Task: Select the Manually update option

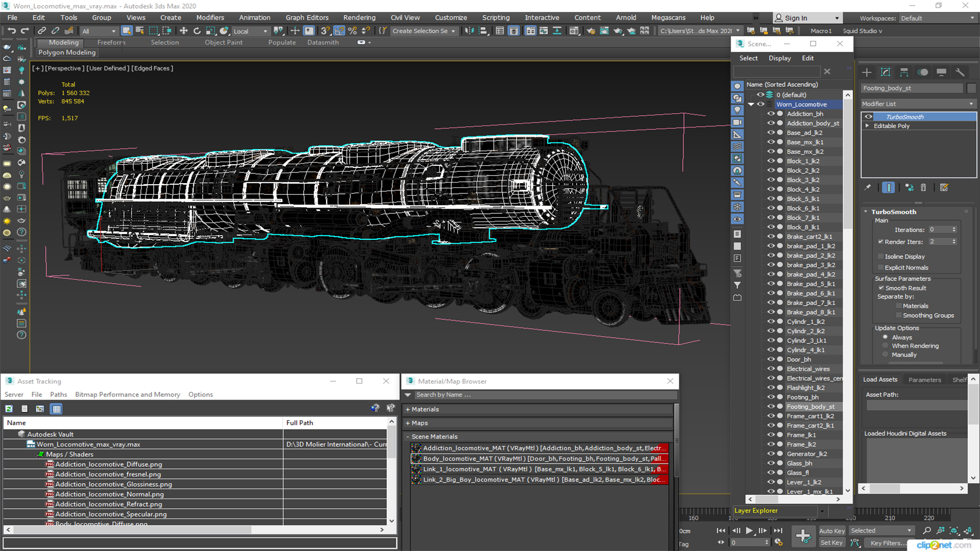Action: pos(886,355)
